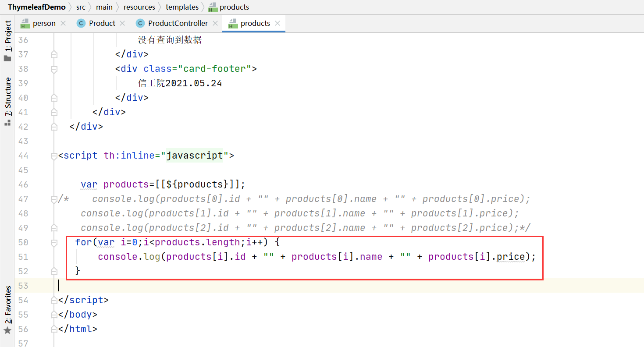Toggle fold marker at line 40

point(54,98)
